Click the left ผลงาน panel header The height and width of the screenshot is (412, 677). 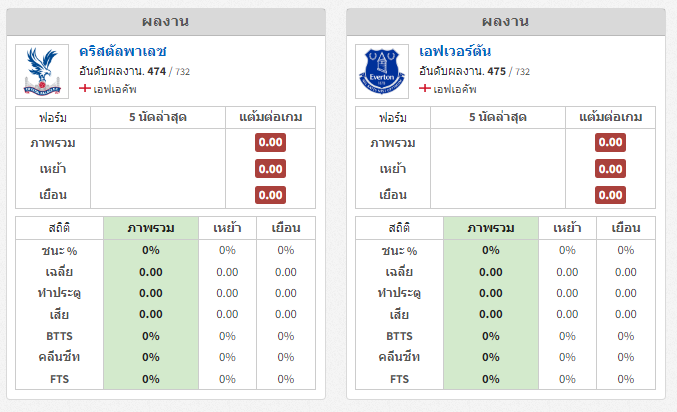tap(166, 22)
